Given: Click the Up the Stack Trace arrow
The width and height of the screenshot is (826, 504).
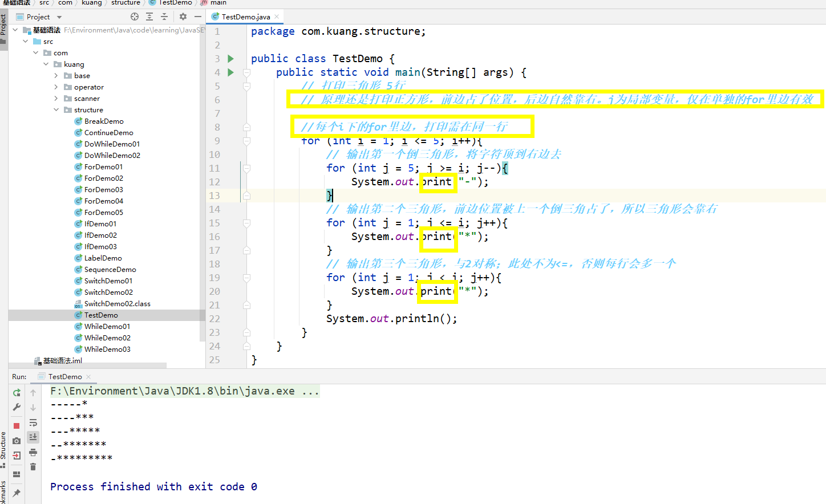Looking at the screenshot, I should coord(33,392).
